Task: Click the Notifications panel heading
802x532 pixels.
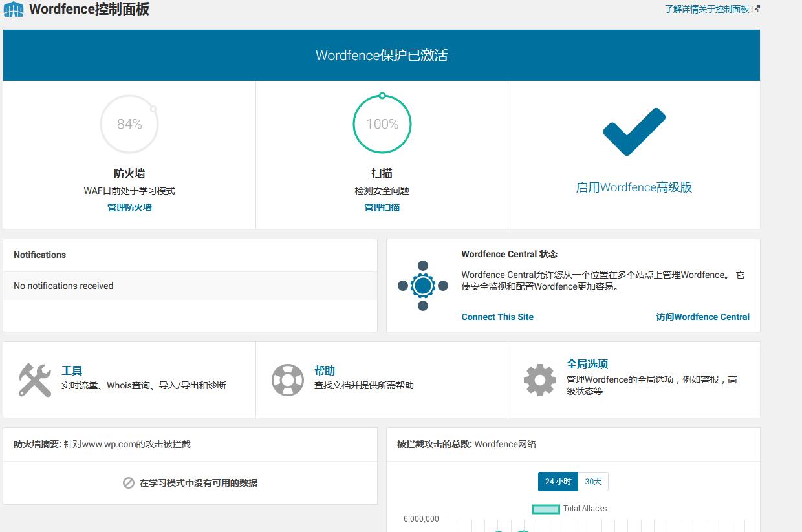Action: click(39, 255)
